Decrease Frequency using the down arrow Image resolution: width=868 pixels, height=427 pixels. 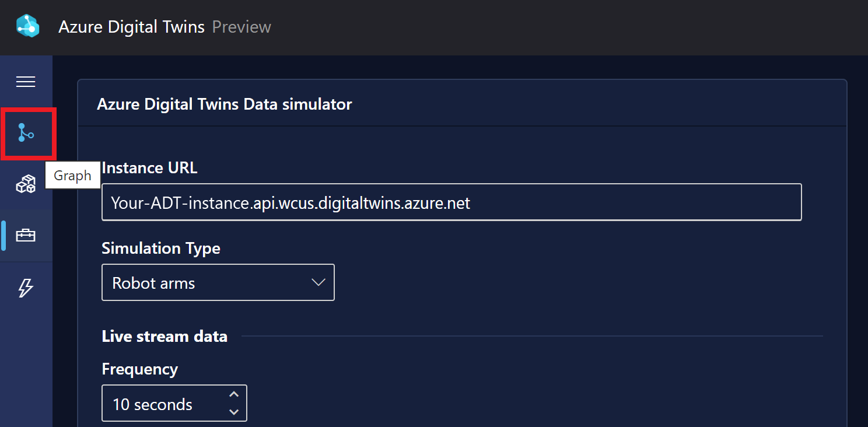click(x=233, y=412)
